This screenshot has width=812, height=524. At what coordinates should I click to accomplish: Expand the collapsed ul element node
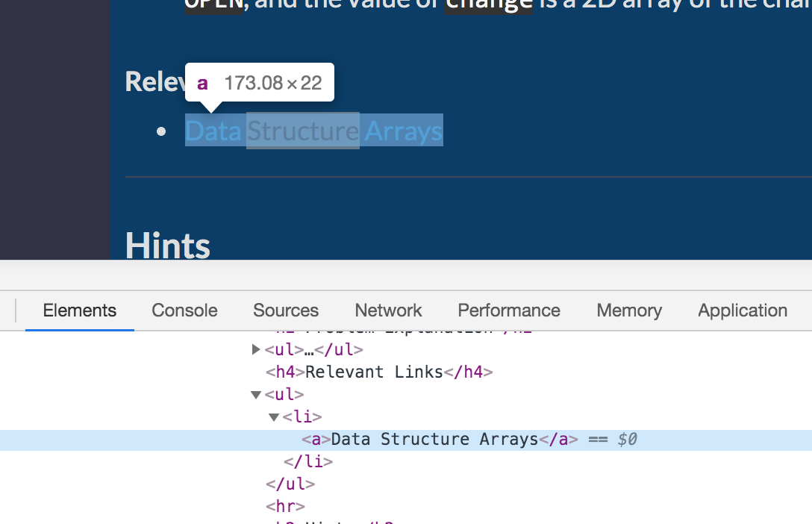[255, 349]
